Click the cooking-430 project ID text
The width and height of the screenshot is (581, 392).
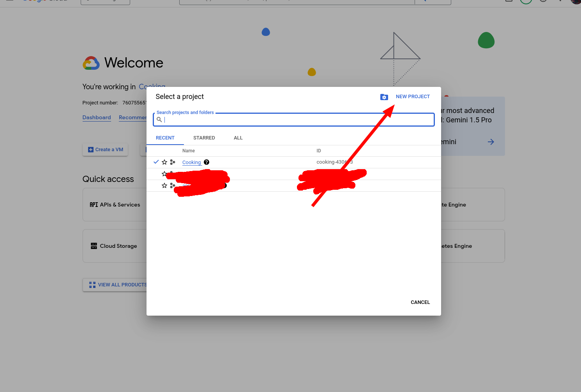click(334, 162)
